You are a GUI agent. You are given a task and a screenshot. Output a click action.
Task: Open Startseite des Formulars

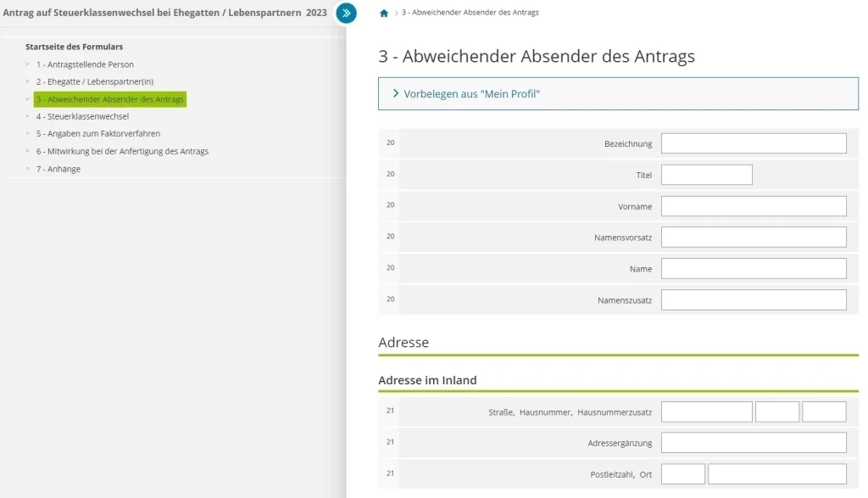(75, 47)
